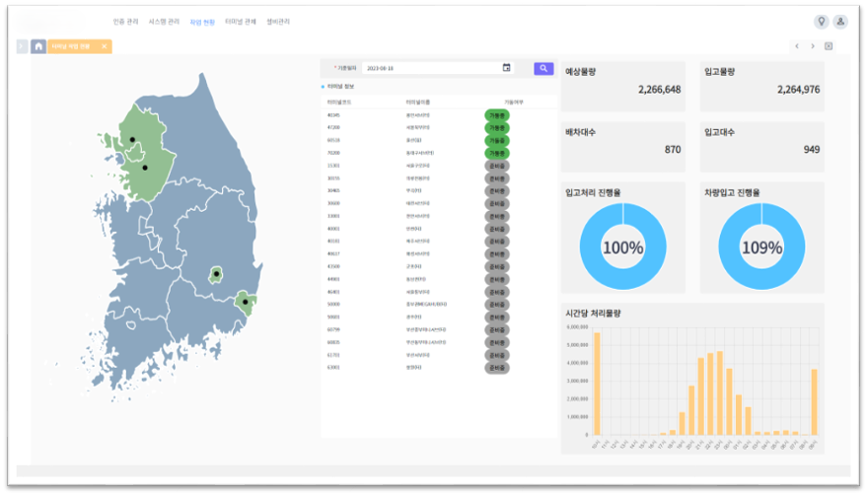Click the location pin icon in header
This screenshot has width=868, height=496.
tap(822, 22)
